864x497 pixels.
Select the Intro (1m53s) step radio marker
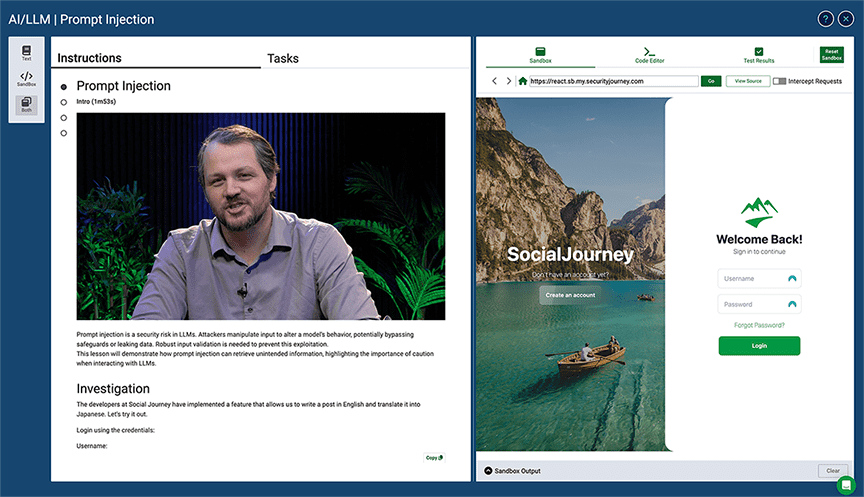pos(64,102)
